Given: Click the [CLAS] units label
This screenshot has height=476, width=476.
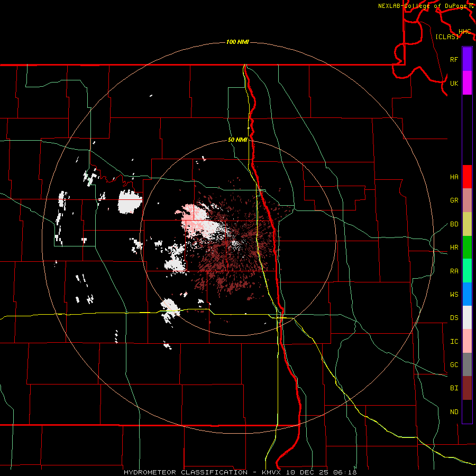Looking at the screenshot, I should click(x=447, y=36).
